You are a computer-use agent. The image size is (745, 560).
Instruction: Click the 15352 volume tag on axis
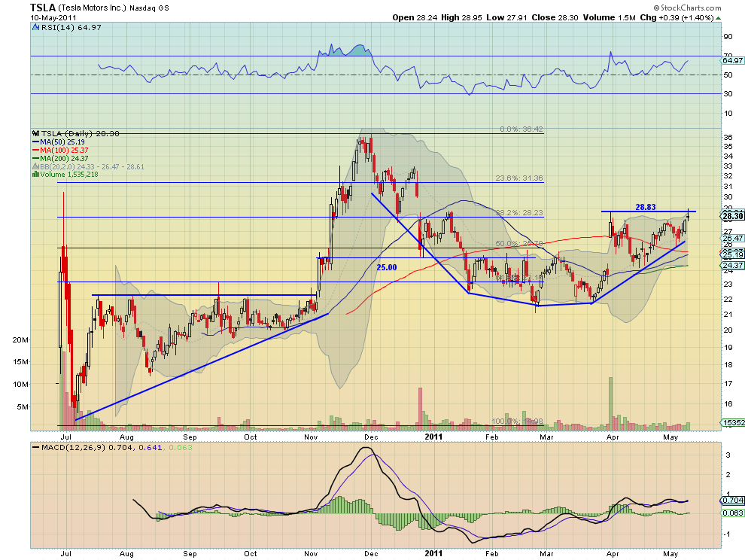pyautogui.click(x=733, y=422)
